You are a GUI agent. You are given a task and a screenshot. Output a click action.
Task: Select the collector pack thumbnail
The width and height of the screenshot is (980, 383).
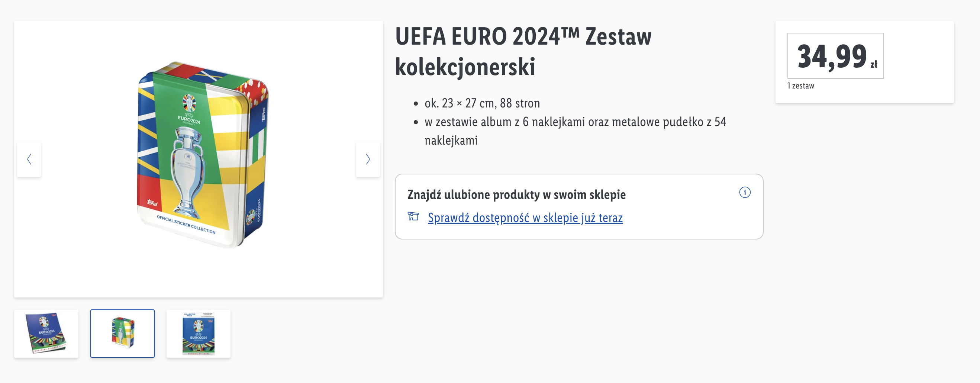[x=199, y=334]
